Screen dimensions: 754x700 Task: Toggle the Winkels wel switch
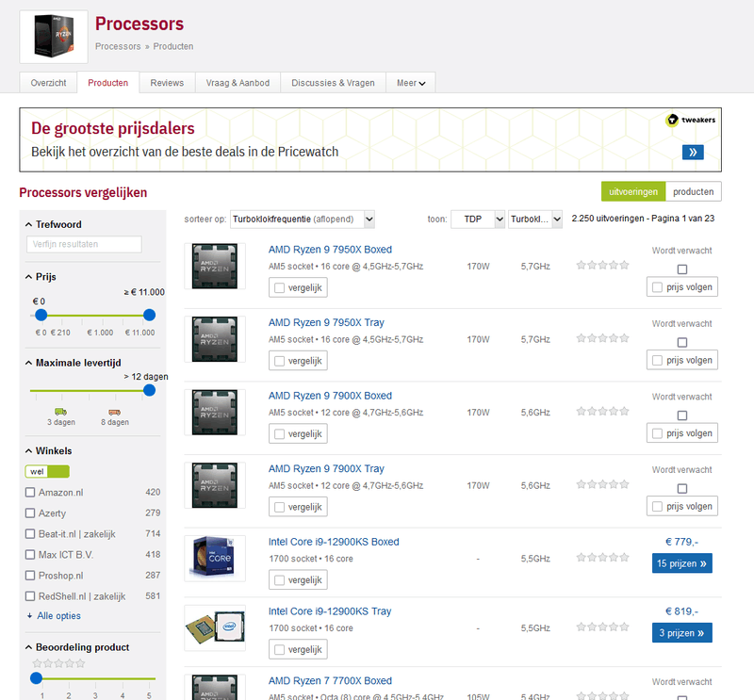click(x=47, y=472)
